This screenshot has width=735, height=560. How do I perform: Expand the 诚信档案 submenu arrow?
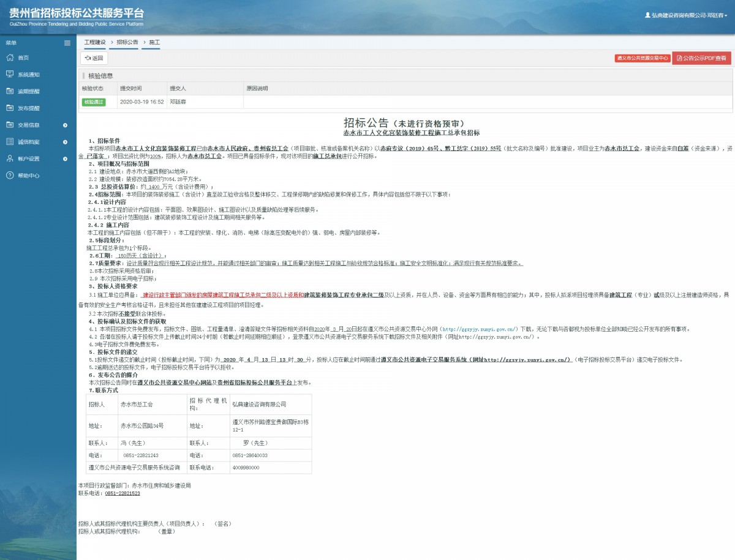point(65,142)
